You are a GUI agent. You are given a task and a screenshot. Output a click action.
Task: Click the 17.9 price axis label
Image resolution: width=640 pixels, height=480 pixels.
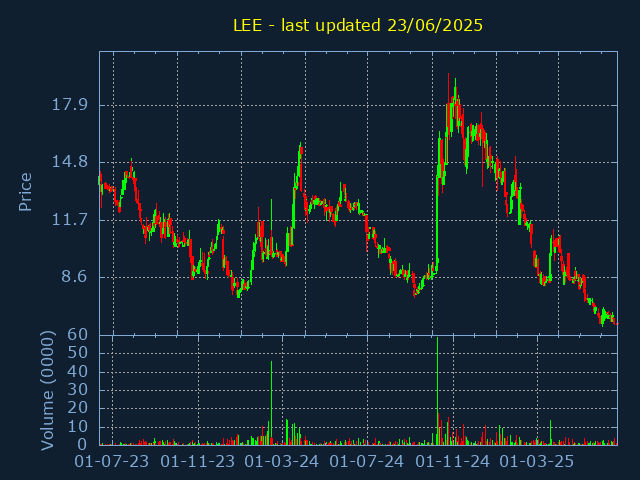(x=69, y=105)
